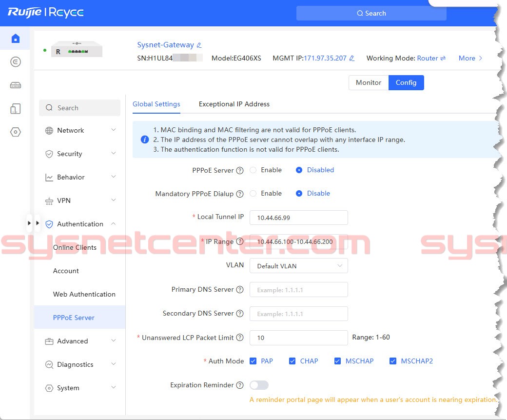Open the Default VLAN dropdown
The image size is (507, 420).
298,265
